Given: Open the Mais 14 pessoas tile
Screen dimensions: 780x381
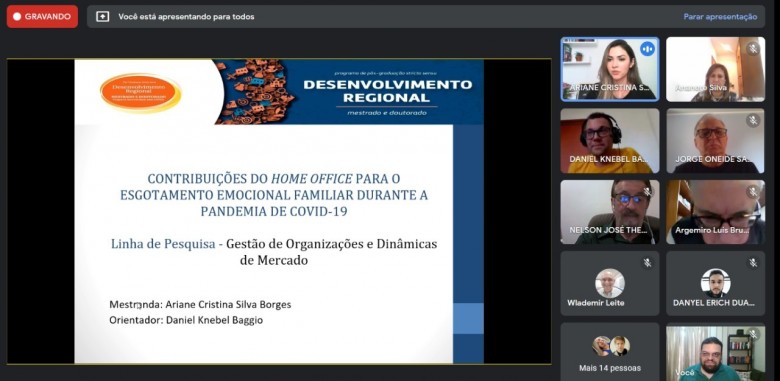Looking at the screenshot, I should [610, 352].
